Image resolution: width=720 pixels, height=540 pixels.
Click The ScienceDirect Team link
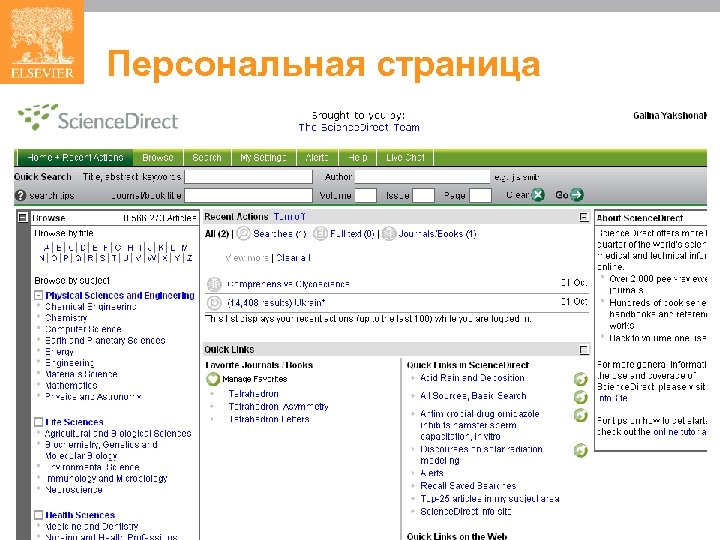(359, 127)
